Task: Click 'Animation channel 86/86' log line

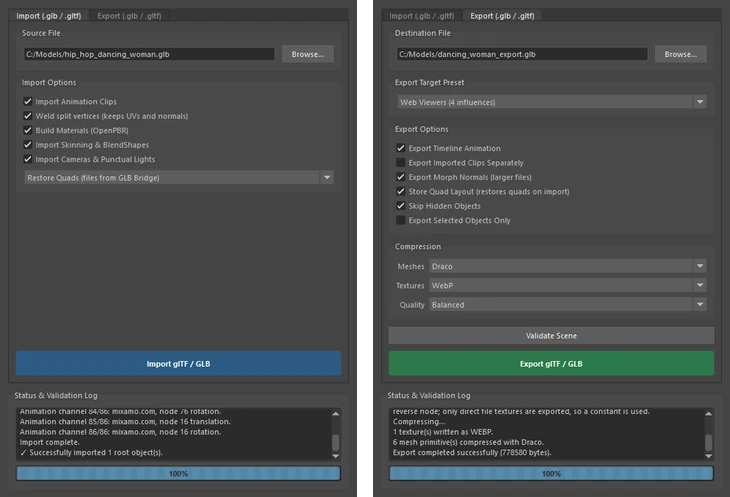Action: click(x=120, y=432)
